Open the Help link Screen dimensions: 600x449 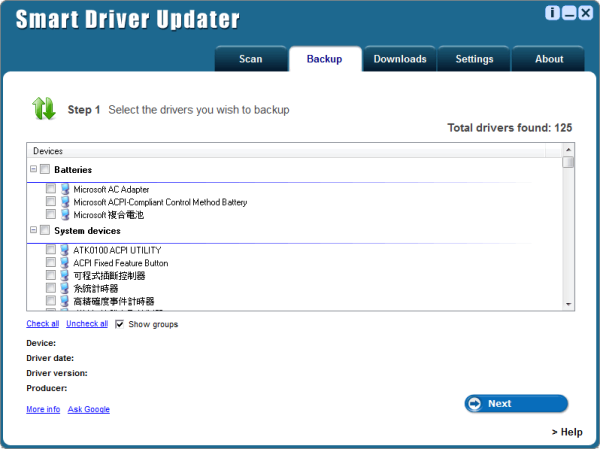567,432
